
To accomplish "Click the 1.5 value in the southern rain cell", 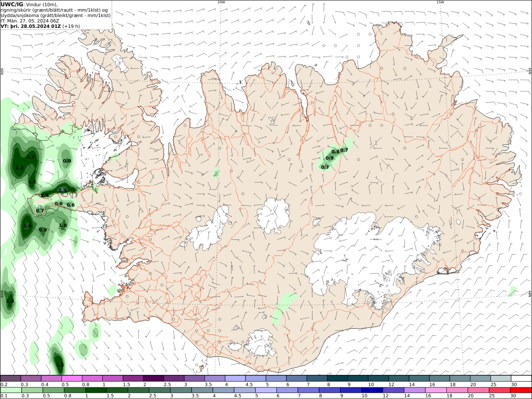I will click(x=60, y=365).
